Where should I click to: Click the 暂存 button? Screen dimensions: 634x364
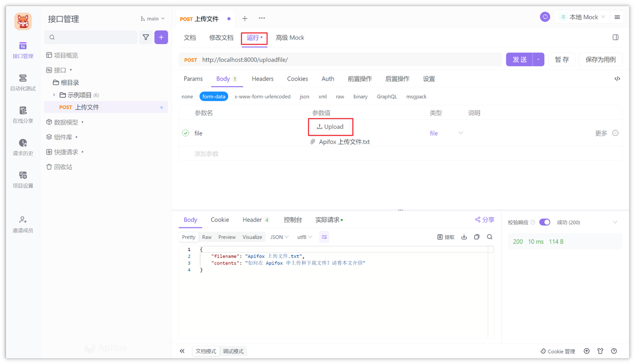click(562, 59)
